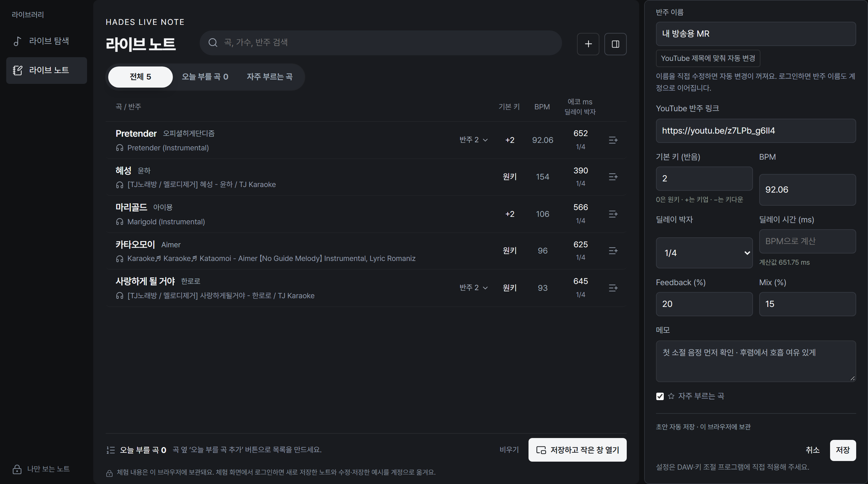Open 라이브 노트 in the sidebar

[x=47, y=71]
